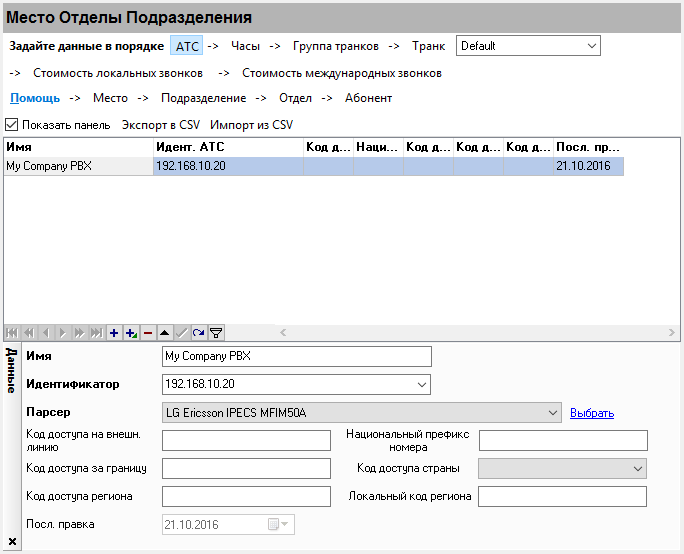The height and width of the screenshot is (554, 684).
Task: Go to previous record arrow
Action: (x=46, y=333)
